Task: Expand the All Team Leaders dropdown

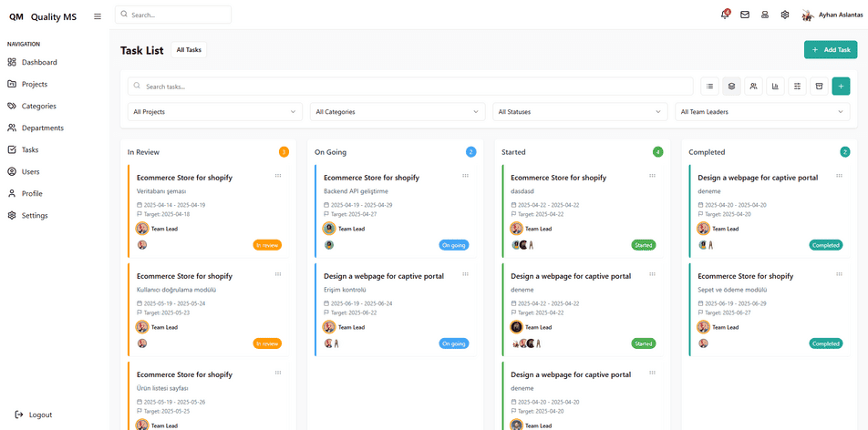Action: [x=763, y=112]
